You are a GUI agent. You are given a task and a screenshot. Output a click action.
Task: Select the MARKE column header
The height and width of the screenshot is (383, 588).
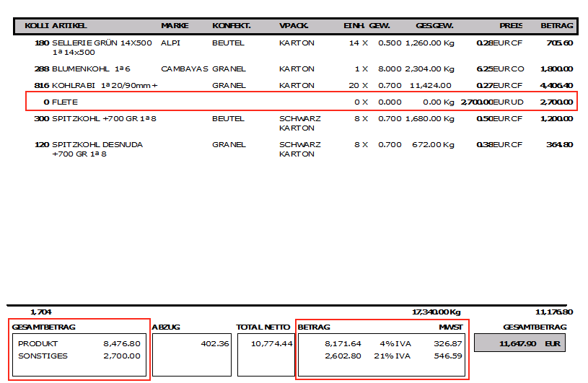click(175, 26)
